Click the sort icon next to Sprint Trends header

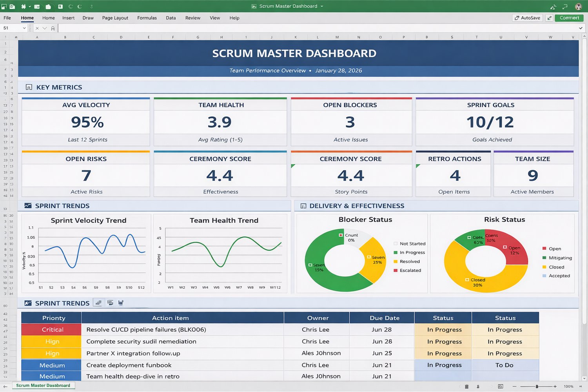[x=98, y=302]
